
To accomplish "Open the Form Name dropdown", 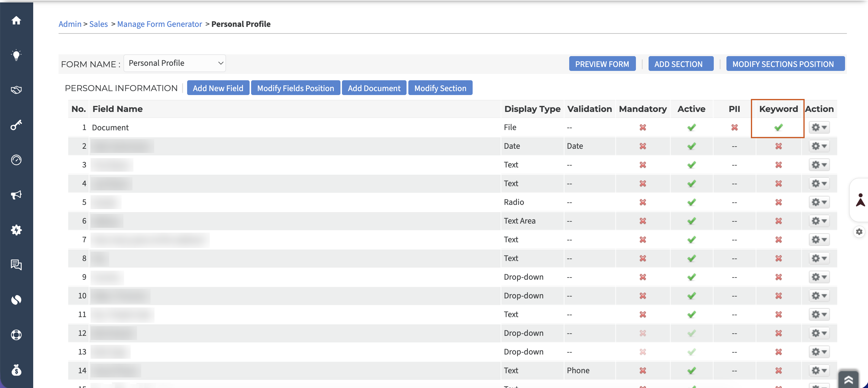I will pyautogui.click(x=174, y=63).
